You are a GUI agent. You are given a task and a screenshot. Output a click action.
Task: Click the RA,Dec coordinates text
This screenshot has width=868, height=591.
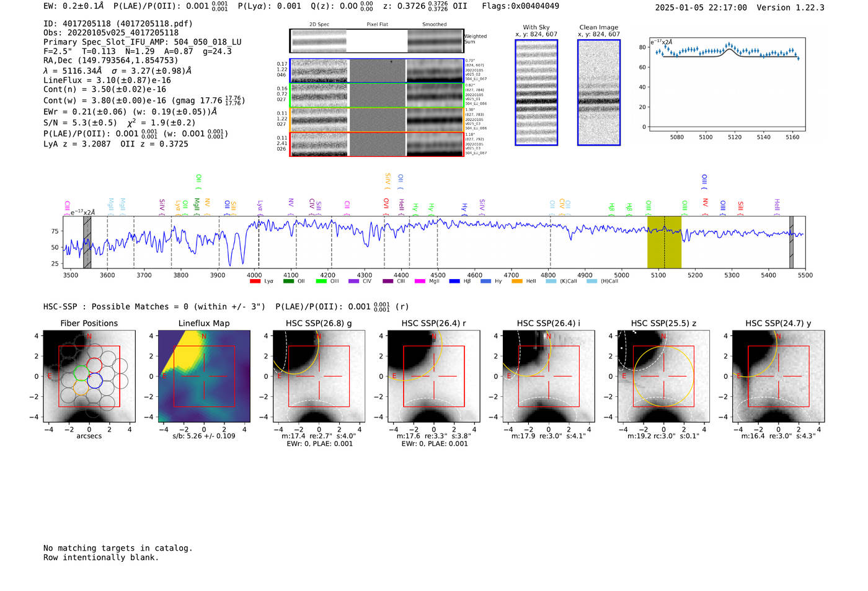point(110,60)
